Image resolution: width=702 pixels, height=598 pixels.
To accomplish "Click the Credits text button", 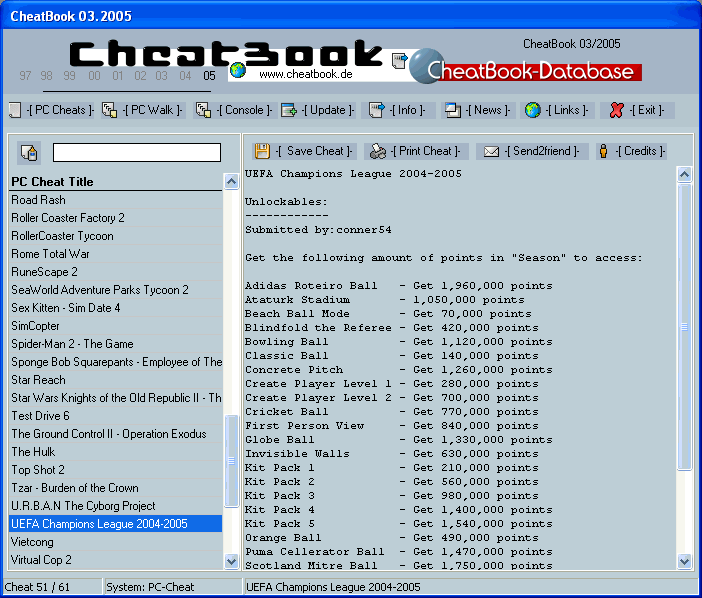I will [x=640, y=151].
